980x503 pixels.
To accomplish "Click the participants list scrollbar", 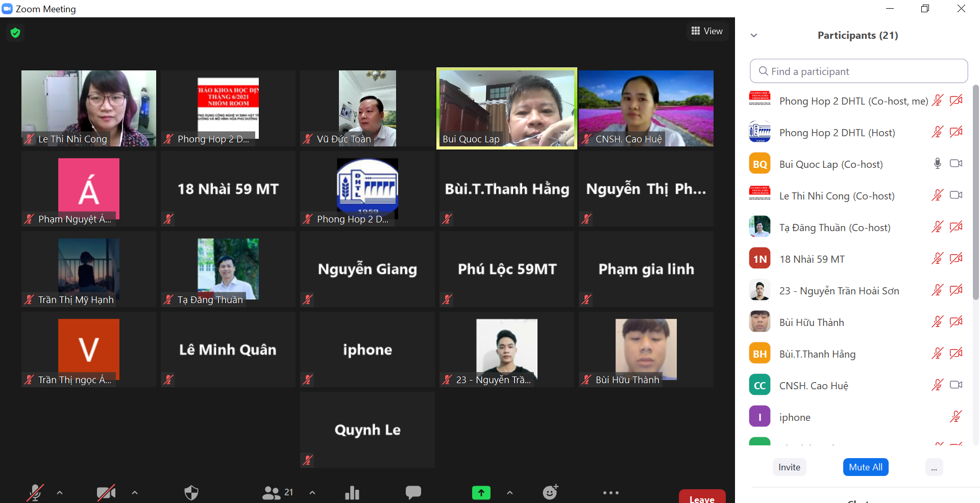I will point(975,194).
